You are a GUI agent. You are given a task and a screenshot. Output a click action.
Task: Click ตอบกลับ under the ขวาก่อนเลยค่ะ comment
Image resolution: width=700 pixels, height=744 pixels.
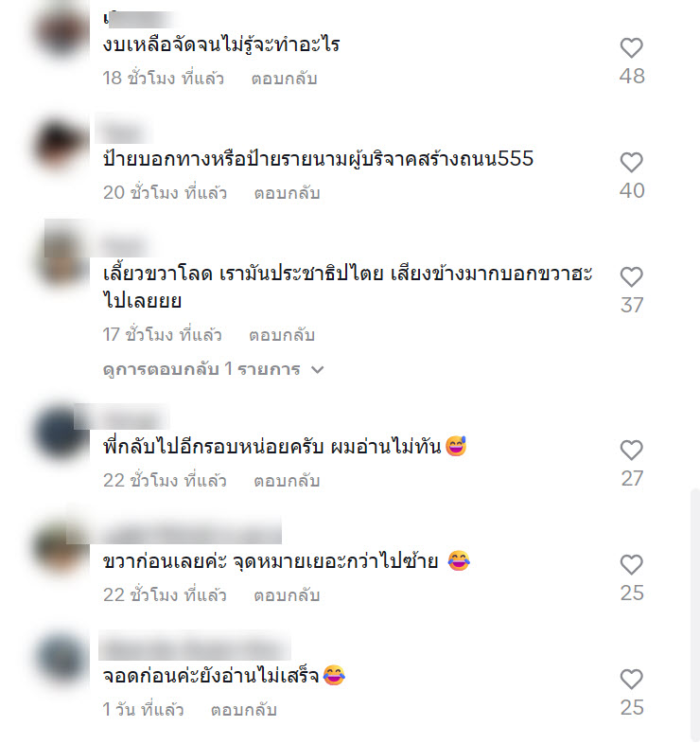click(287, 595)
